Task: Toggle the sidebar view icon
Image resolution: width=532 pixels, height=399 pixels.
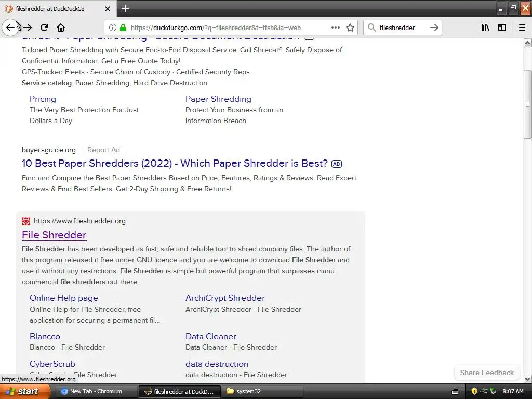Action: point(502,28)
